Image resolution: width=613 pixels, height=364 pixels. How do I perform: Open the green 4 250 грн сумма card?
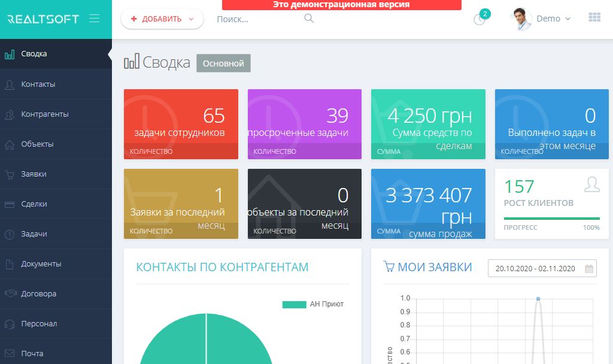[x=428, y=124]
